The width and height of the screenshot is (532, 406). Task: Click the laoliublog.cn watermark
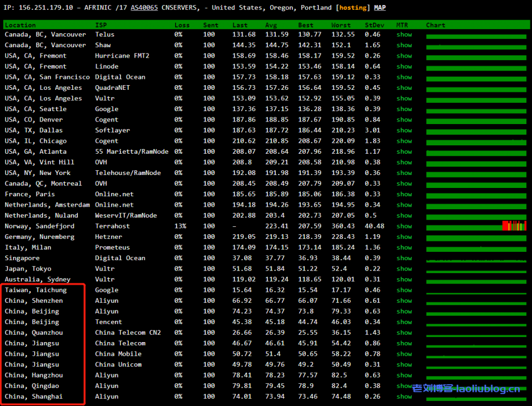click(x=466, y=389)
